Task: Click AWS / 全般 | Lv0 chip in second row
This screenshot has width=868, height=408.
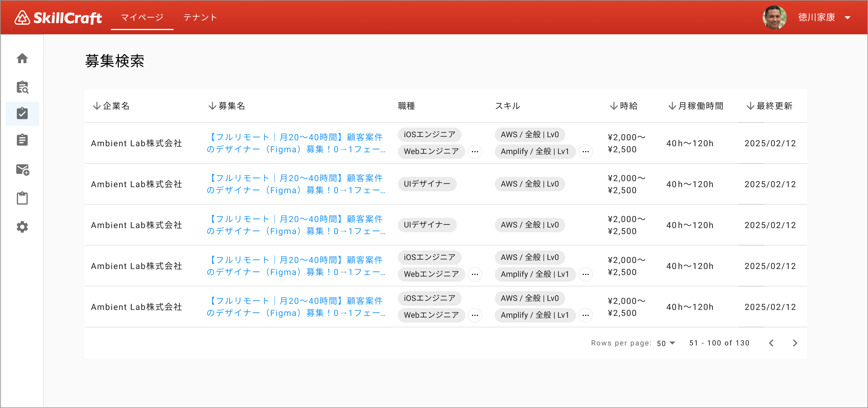Action: pyautogui.click(x=530, y=184)
